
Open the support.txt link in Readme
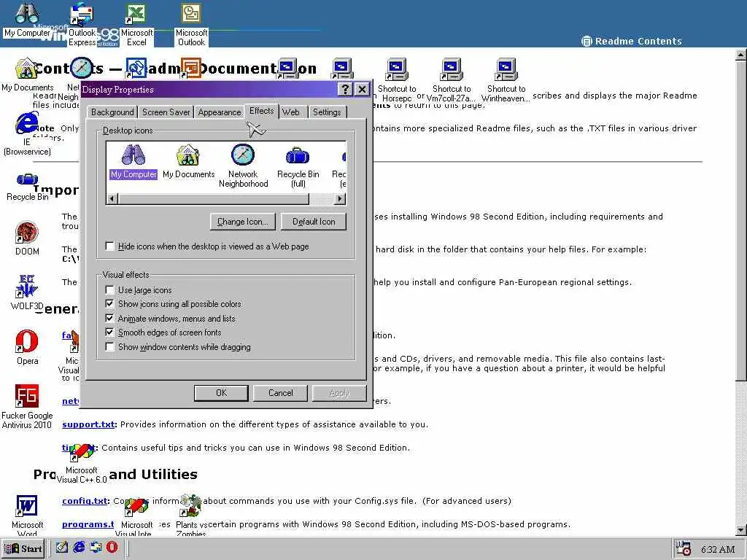(88, 424)
